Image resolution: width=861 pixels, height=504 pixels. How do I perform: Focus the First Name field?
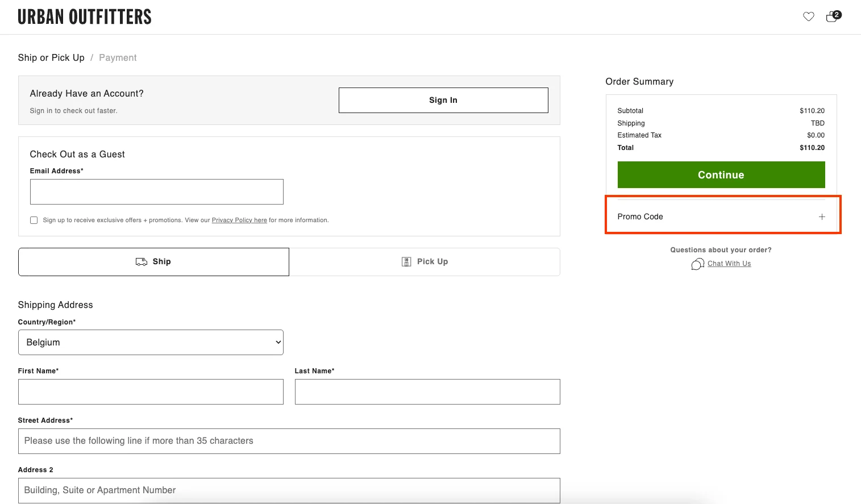coord(151,391)
